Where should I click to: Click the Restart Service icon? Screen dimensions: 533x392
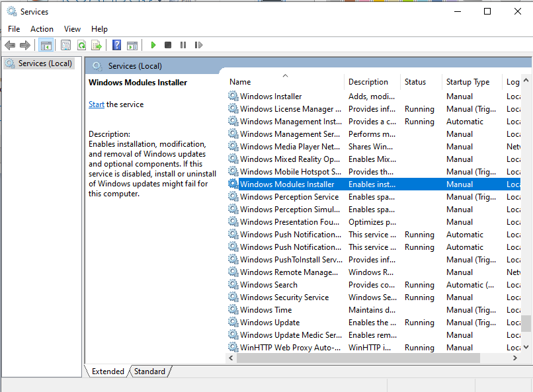[198, 45]
